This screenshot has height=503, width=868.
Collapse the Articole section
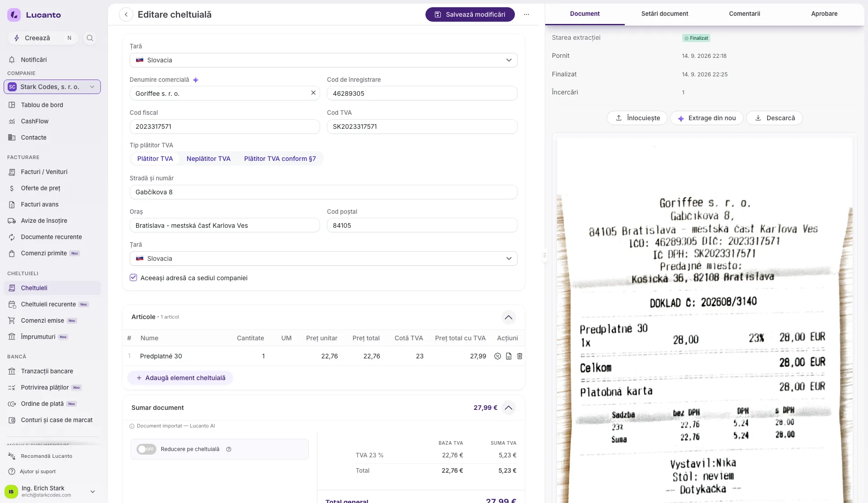(x=509, y=317)
